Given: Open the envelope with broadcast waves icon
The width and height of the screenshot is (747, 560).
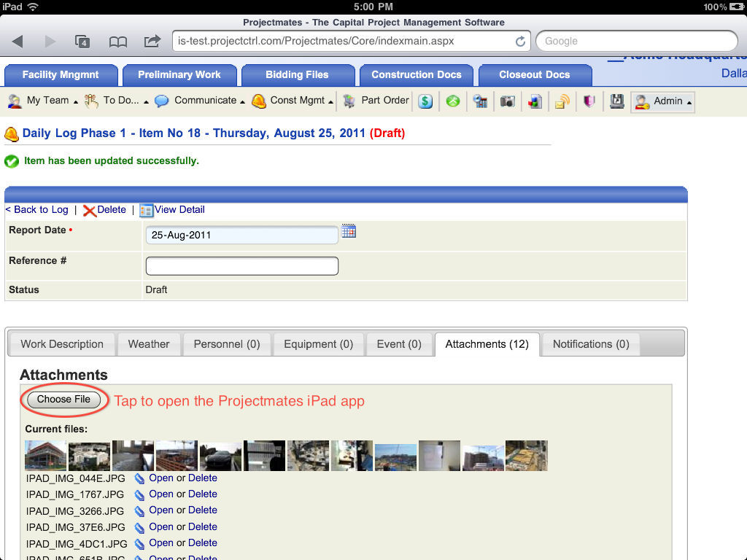Looking at the screenshot, I should (562, 101).
